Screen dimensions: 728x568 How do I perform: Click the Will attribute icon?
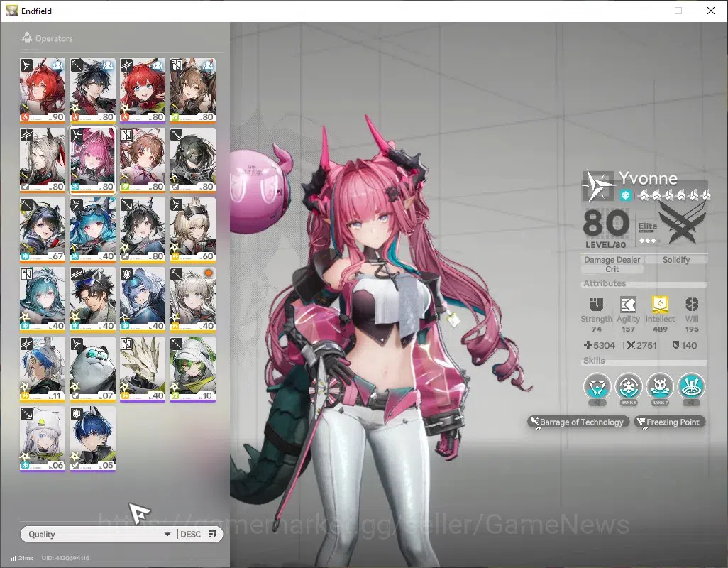click(x=692, y=305)
